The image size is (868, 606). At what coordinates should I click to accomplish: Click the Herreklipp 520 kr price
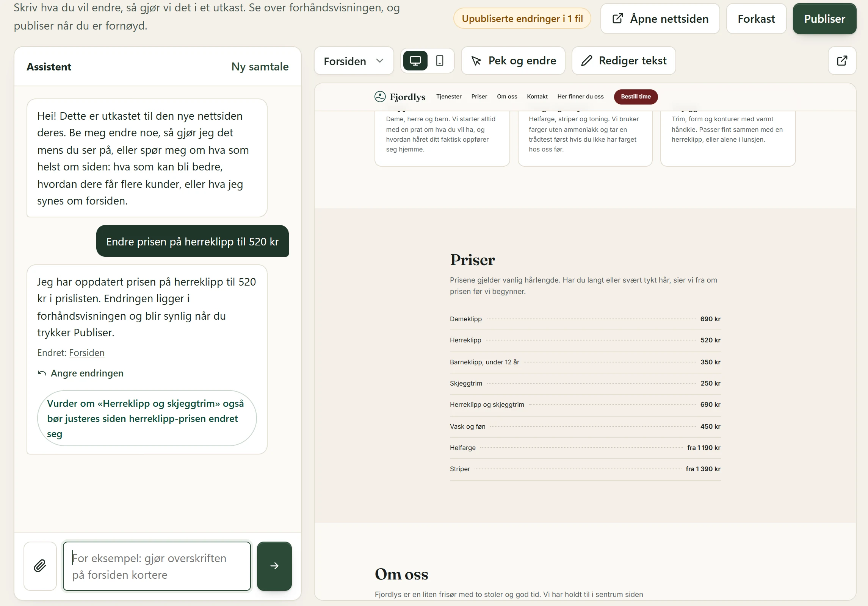click(710, 340)
